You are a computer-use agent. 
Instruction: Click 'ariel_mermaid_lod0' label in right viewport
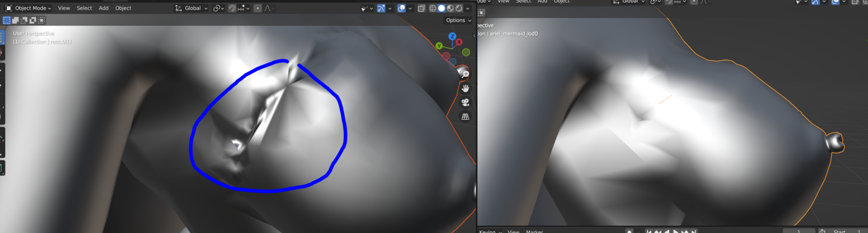coord(514,34)
